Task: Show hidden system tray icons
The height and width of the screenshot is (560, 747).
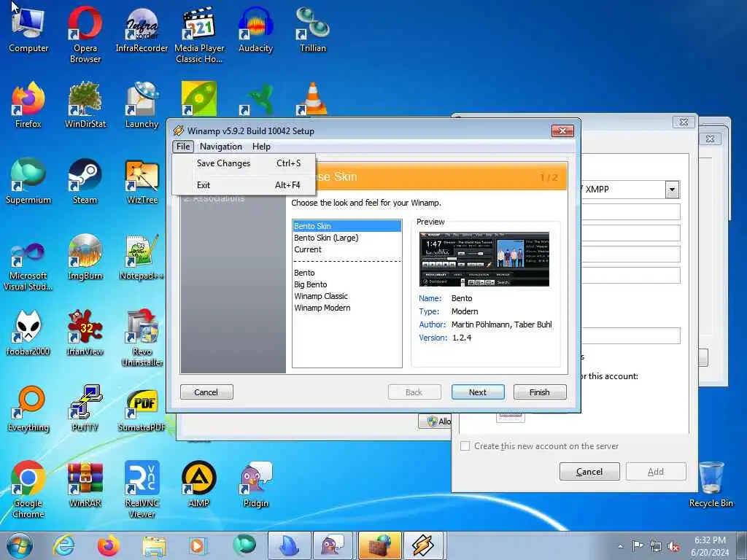Action: coord(620,546)
